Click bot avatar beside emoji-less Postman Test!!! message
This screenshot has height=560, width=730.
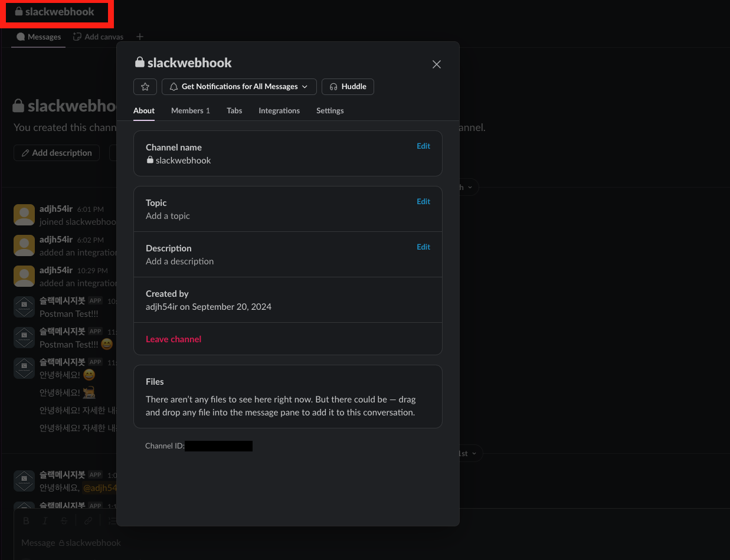coord(24,307)
